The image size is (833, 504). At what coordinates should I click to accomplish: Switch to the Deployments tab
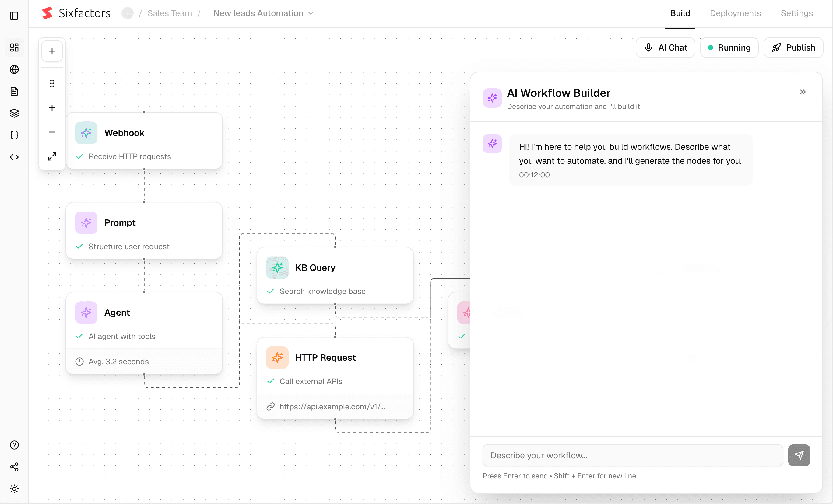pos(735,13)
